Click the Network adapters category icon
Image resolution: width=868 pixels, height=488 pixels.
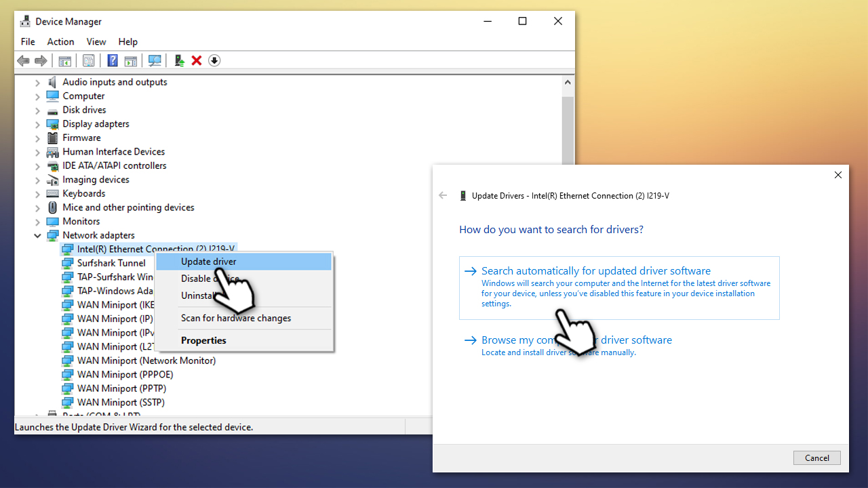52,235
